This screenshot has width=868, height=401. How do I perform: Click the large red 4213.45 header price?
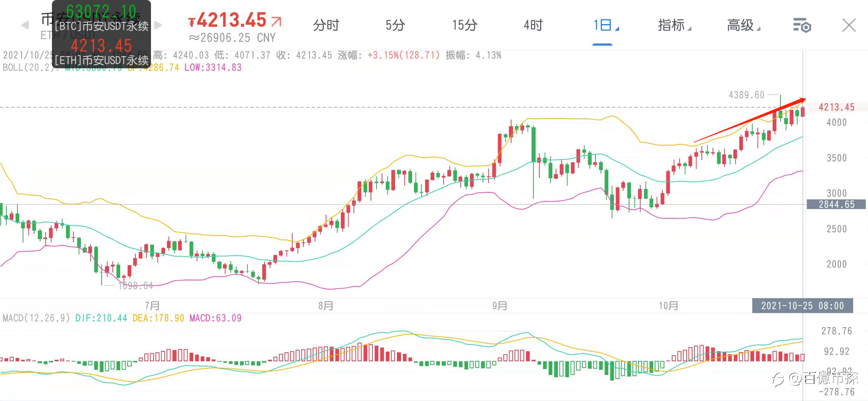(231, 20)
